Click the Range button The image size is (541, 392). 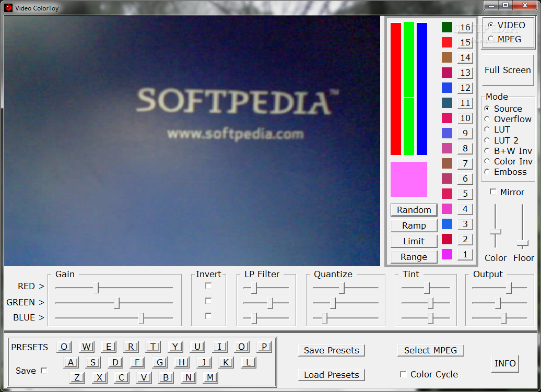[x=414, y=257]
